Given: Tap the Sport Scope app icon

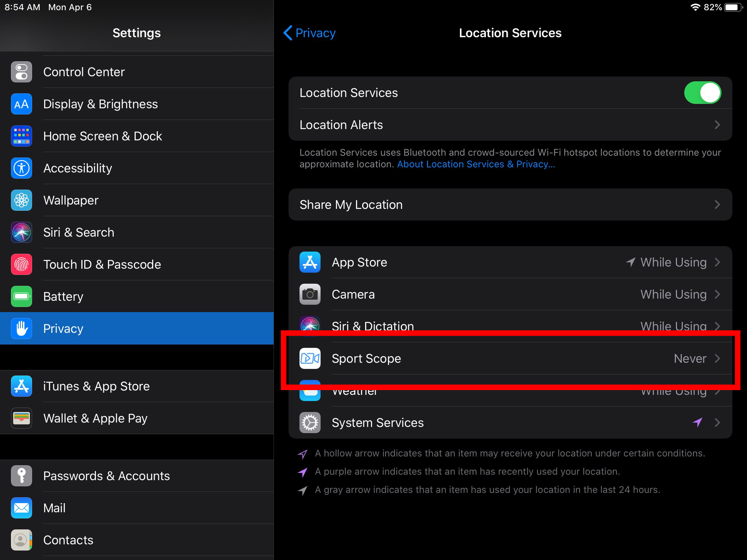Looking at the screenshot, I should point(310,358).
